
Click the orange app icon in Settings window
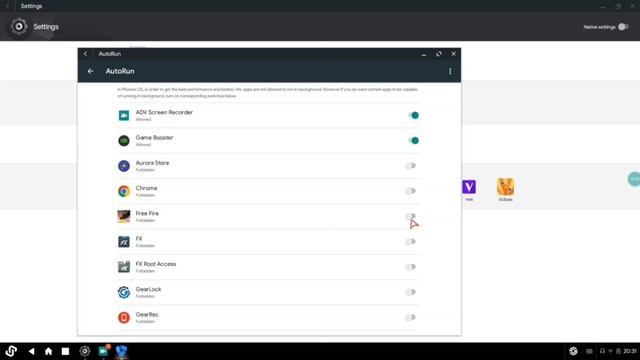pyautogui.click(x=505, y=187)
